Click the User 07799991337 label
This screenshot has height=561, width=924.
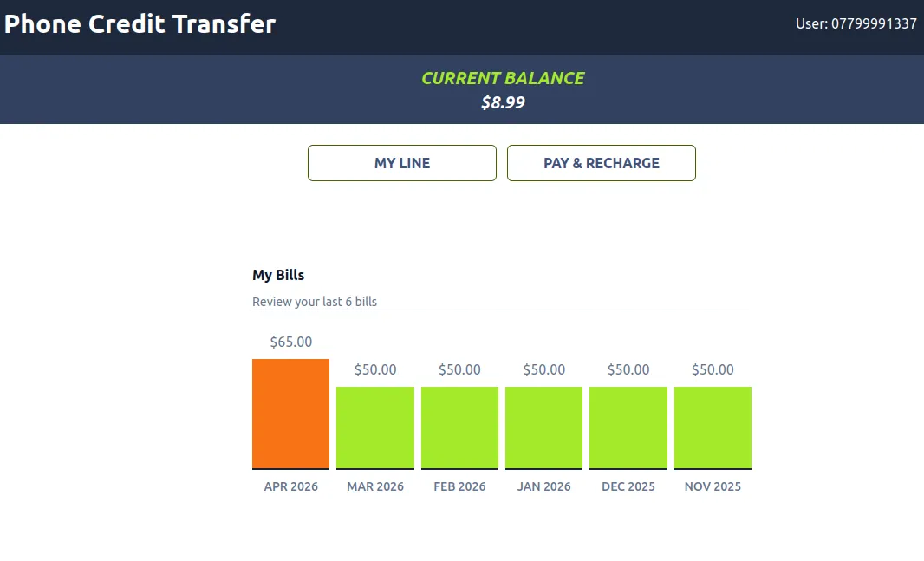coord(856,24)
